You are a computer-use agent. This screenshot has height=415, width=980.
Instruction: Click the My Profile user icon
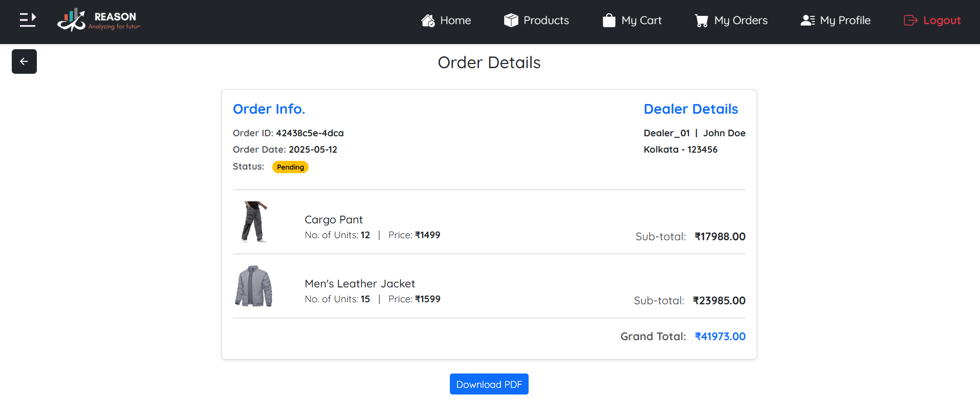pyautogui.click(x=808, y=20)
